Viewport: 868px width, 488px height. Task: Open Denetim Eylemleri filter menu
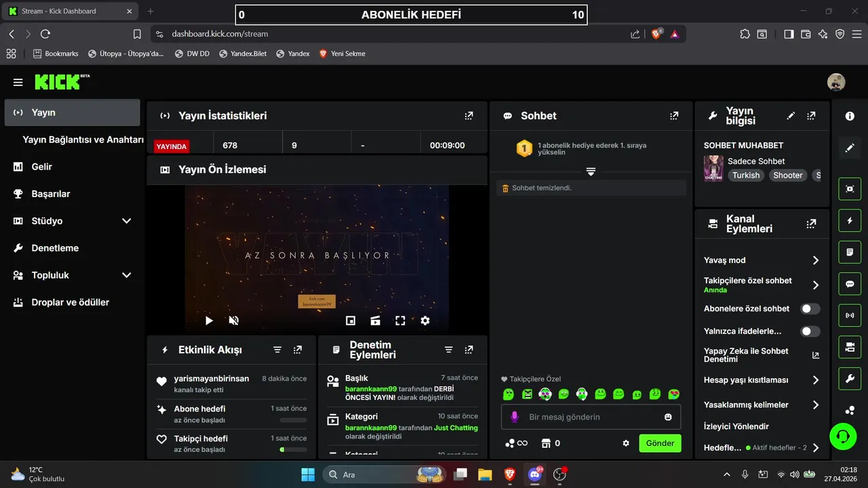pyautogui.click(x=448, y=350)
